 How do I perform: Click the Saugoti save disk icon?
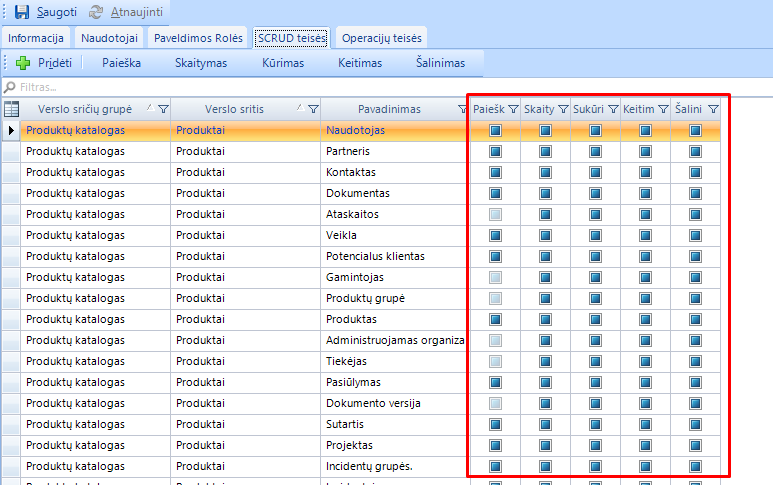21,12
